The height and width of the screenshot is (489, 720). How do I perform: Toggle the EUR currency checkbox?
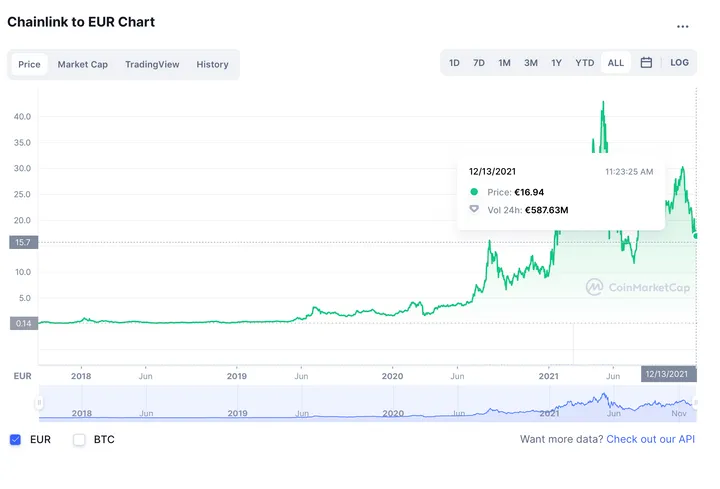[15, 439]
